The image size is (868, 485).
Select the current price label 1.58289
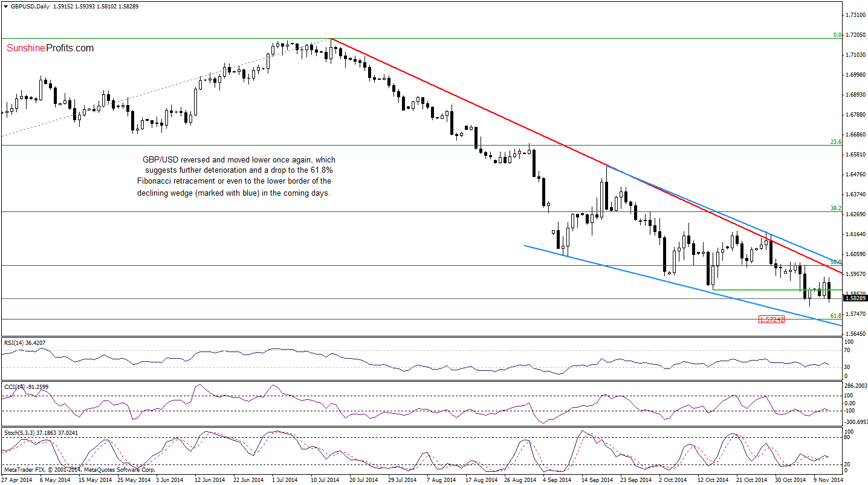point(856,298)
